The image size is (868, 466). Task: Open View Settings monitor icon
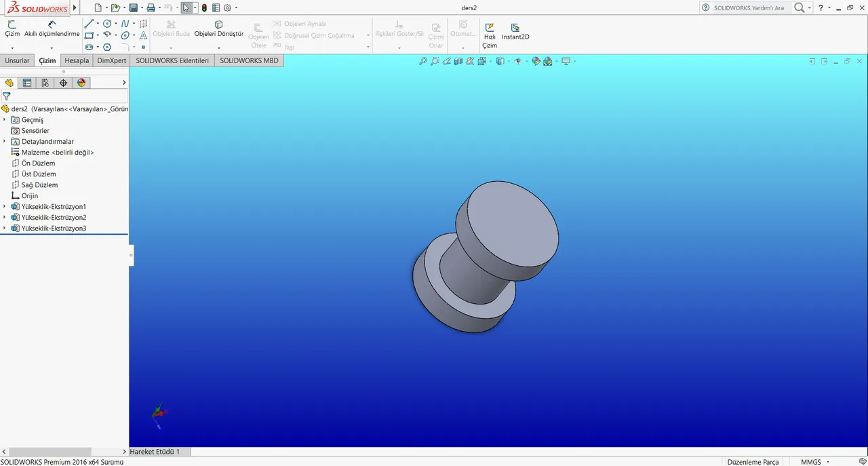pyautogui.click(x=566, y=61)
